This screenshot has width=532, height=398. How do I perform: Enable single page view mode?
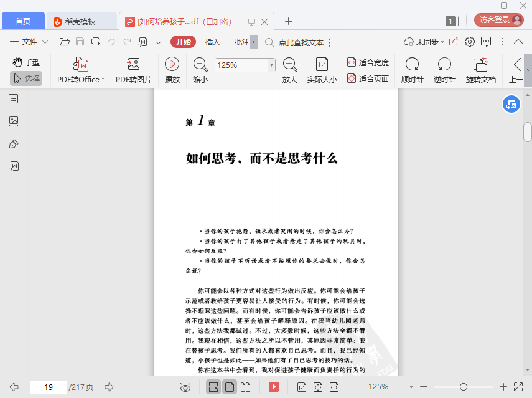(230, 387)
